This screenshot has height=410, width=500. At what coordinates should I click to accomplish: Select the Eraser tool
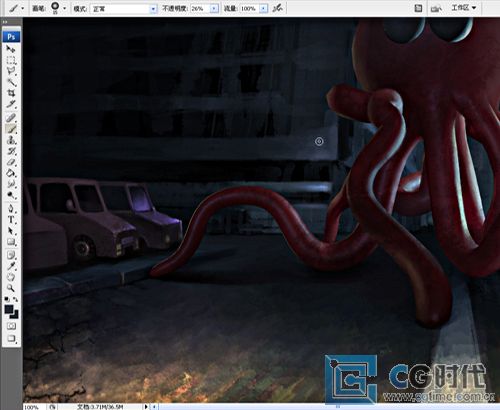click(11, 162)
